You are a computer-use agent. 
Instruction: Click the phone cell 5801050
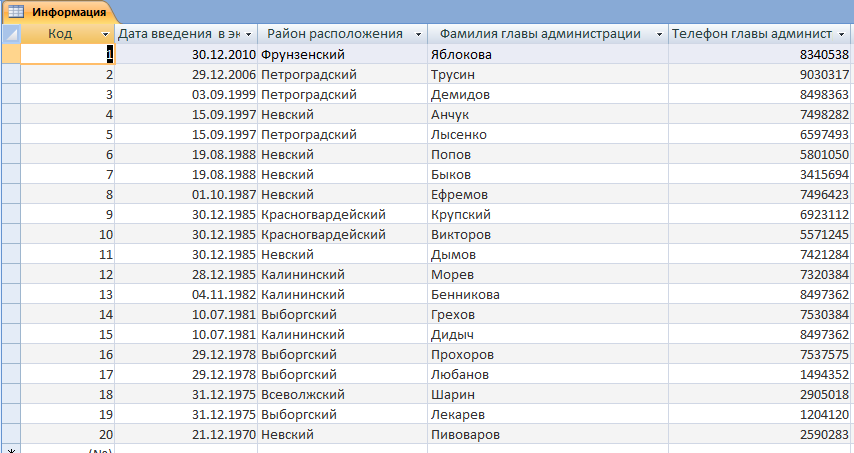click(x=759, y=154)
